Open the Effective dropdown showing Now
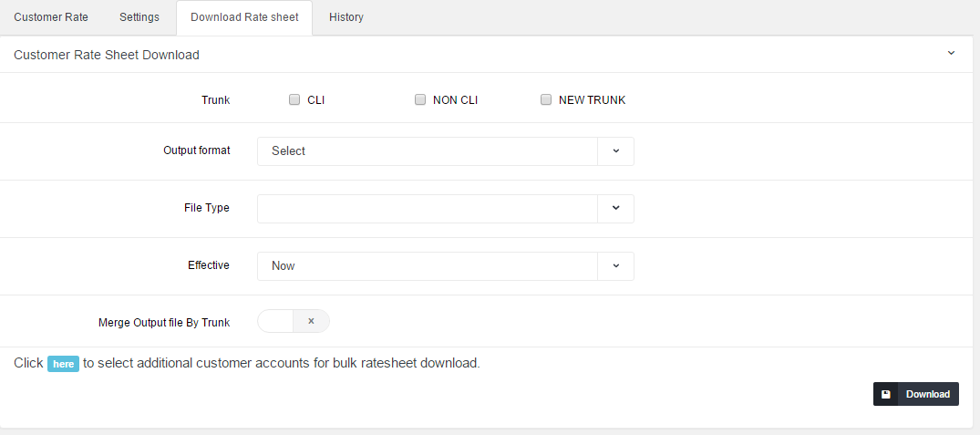The height and width of the screenshot is (435, 980). point(427,266)
